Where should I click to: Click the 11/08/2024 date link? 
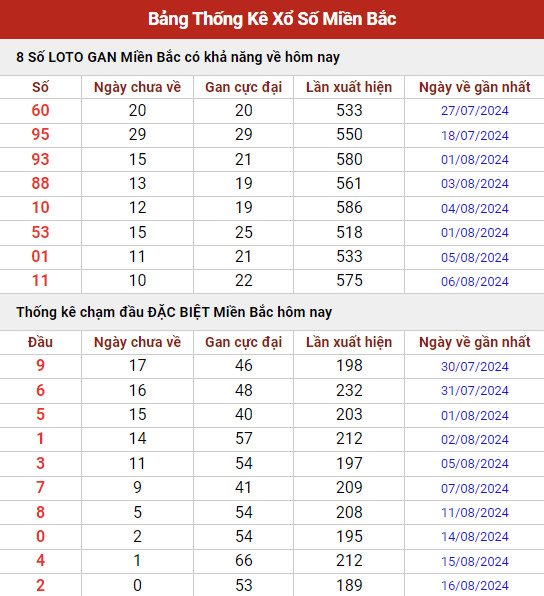(x=474, y=512)
